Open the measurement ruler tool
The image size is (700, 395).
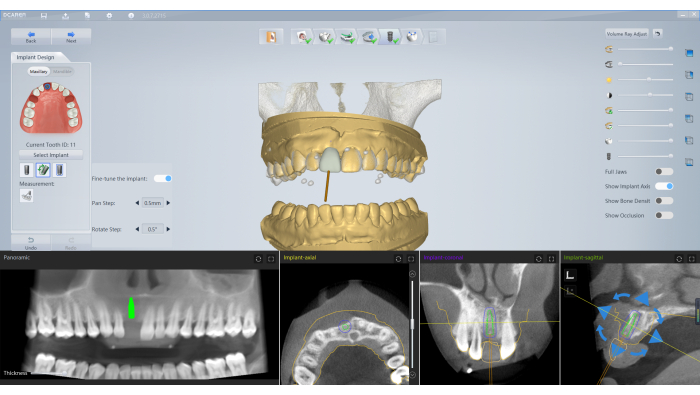coord(26,195)
